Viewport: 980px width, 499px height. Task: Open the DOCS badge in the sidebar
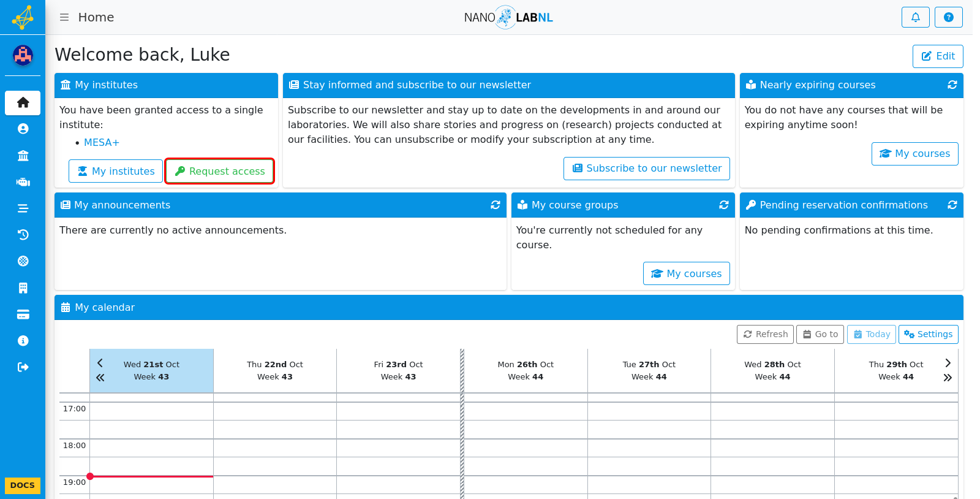coord(23,486)
